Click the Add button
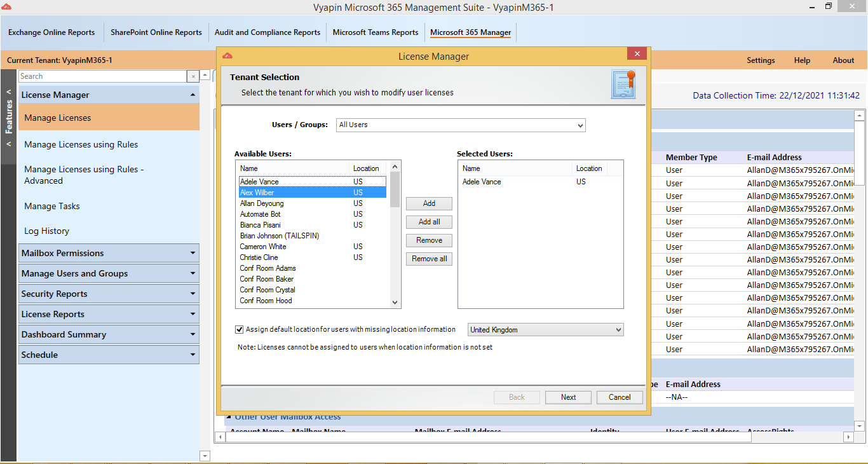The image size is (868, 464). [429, 203]
